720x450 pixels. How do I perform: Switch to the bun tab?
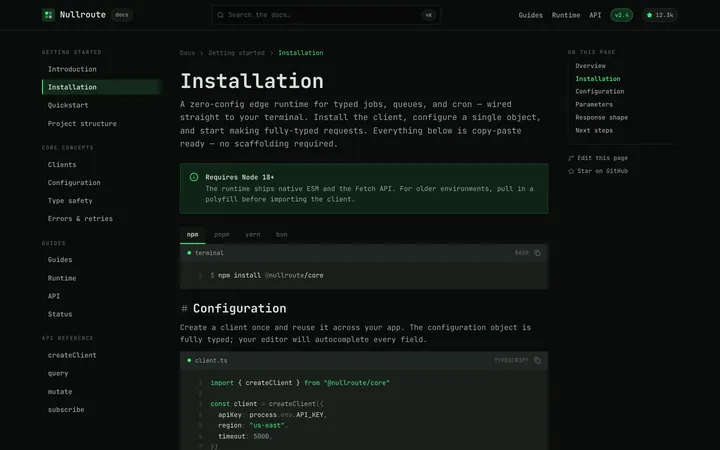click(x=281, y=235)
